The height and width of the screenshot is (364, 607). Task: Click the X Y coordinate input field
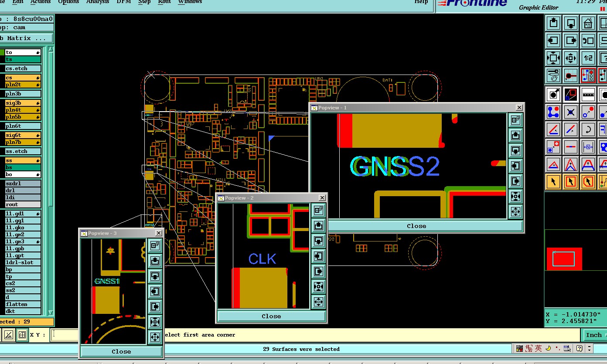click(x=65, y=335)
